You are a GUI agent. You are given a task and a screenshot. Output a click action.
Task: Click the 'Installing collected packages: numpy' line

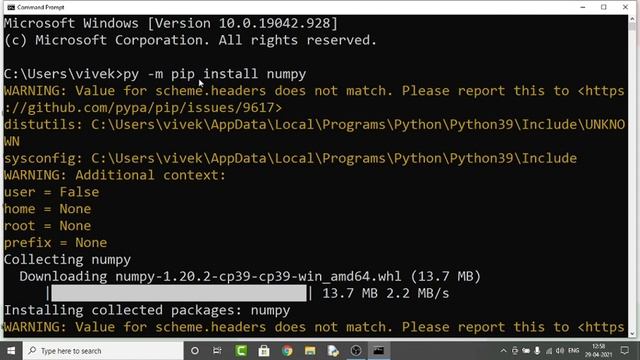[x=147, y=310]
